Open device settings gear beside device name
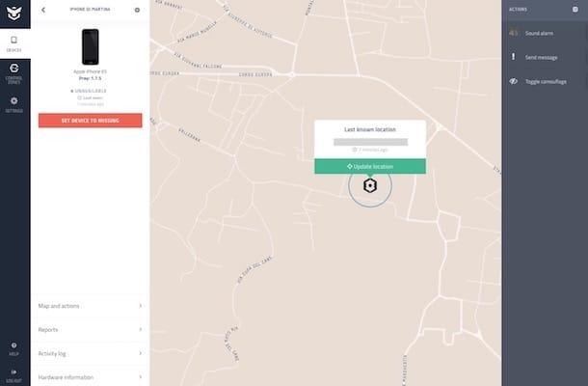 tap(137, 10)
